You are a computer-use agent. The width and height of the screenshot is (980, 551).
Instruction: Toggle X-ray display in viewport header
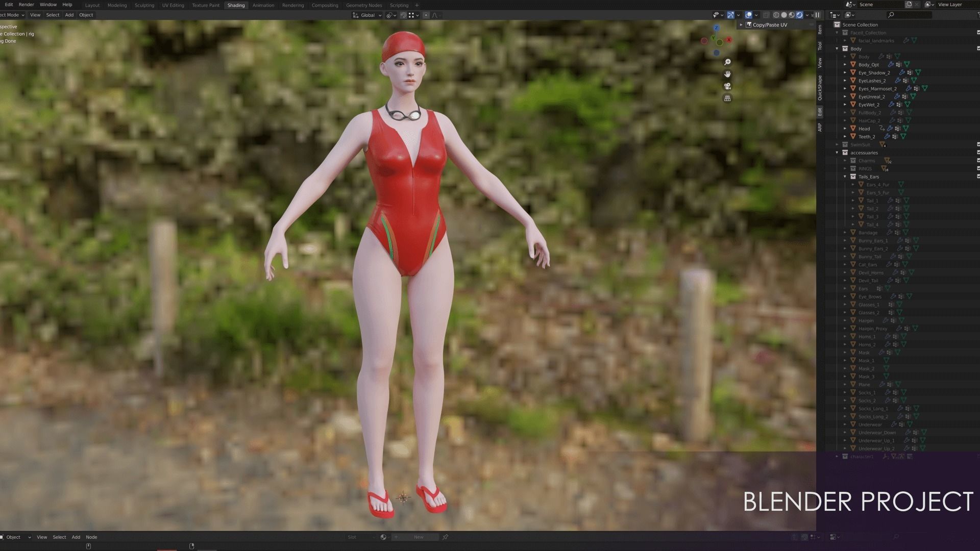click(766, 15)
